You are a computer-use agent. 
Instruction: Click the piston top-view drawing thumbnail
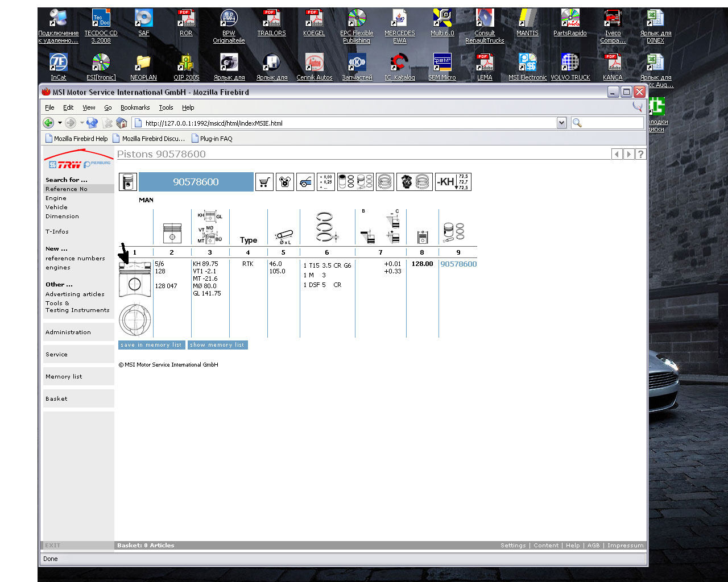pyautogui.click(x=135, y=319)
